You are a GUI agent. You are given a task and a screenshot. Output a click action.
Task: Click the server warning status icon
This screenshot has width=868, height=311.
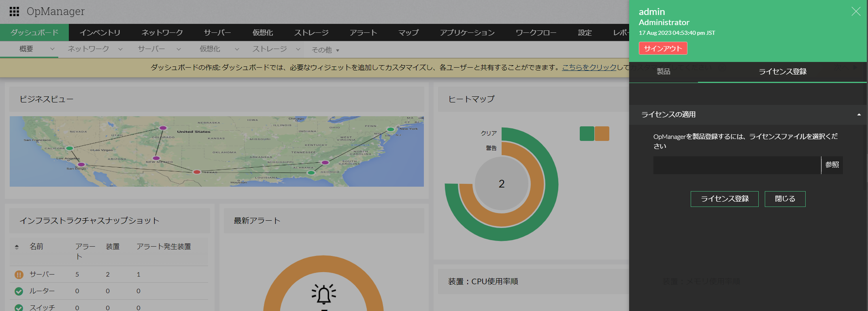[19, 275]
